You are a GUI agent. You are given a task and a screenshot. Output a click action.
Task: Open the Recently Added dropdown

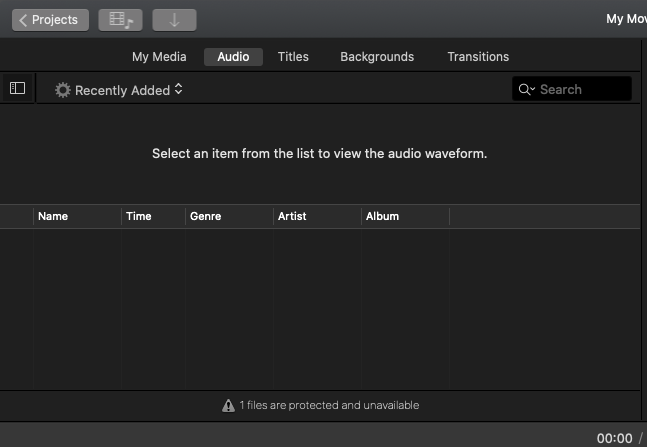pos(120,90)
